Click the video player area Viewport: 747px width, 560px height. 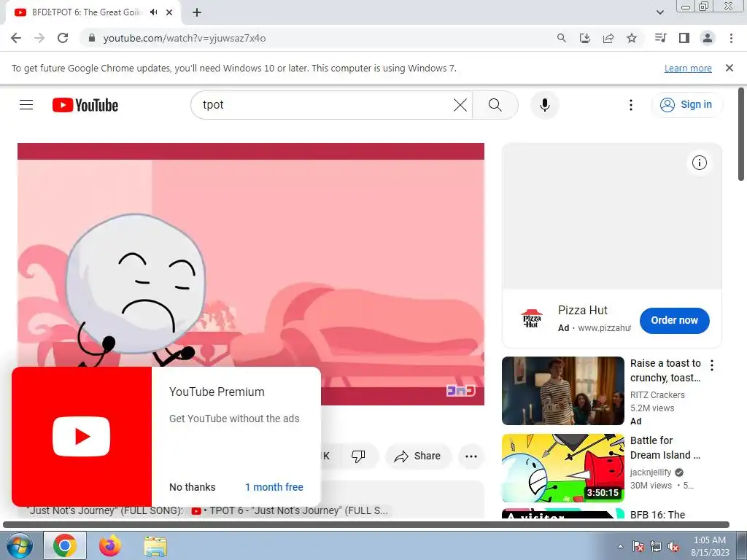tap(251, 274)
